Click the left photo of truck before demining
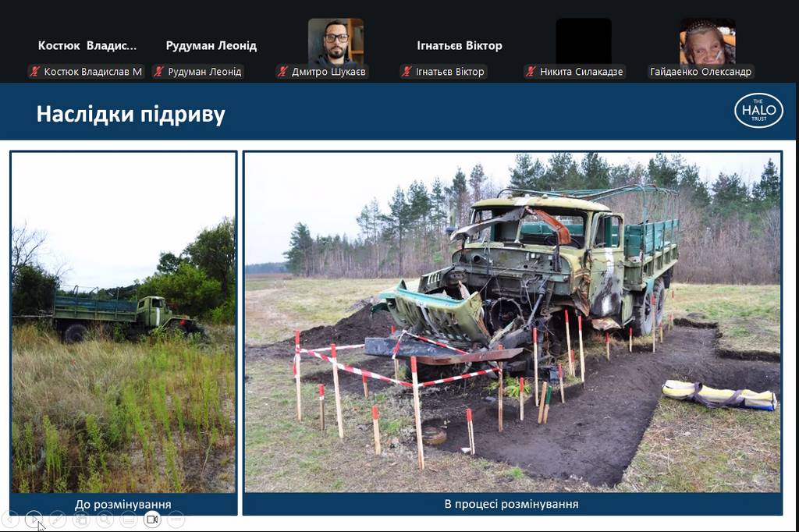The height and width of the screenshot is (532, 799). 123,321
